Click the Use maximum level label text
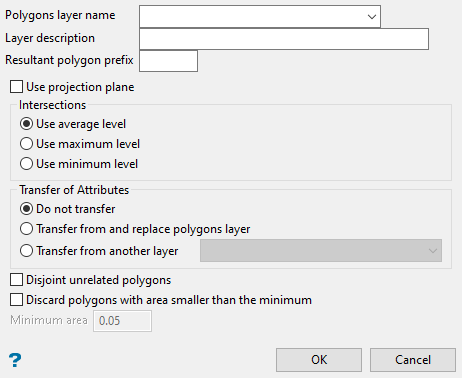Screen dimensions: 462x378 pyautogui.click(x=88, y=144)
